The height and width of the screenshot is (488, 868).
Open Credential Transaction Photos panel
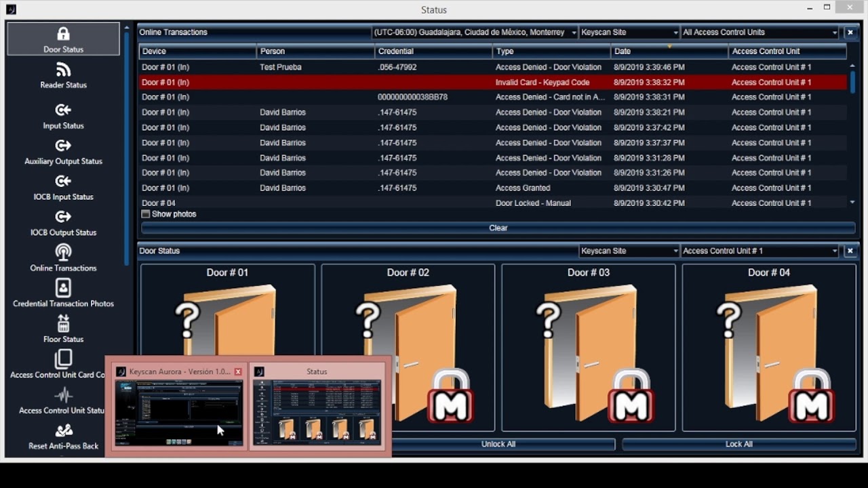63,294
